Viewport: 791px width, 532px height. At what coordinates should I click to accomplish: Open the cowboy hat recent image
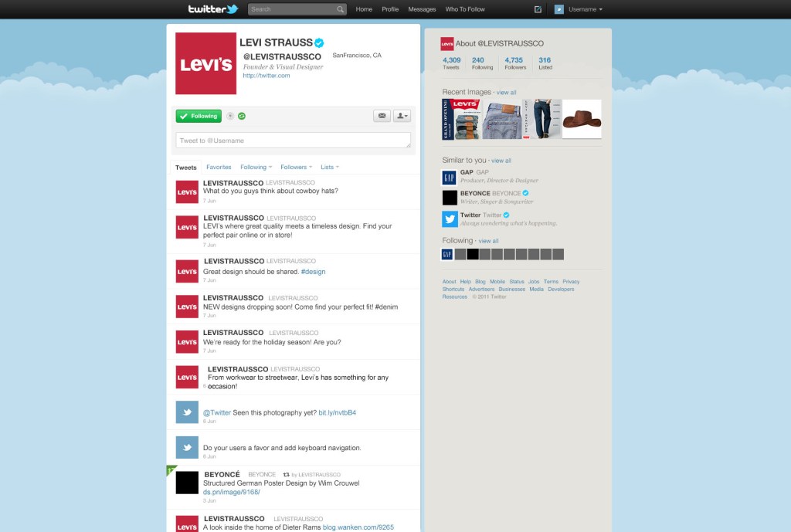(x=582, y=119)
